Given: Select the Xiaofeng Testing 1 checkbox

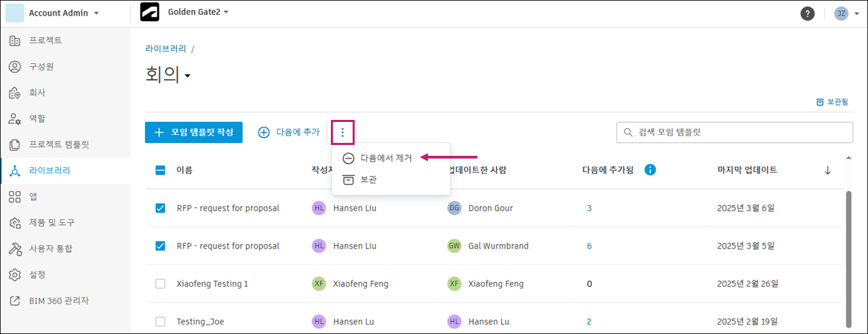Looking at the screenshot, I should point(161,284).
